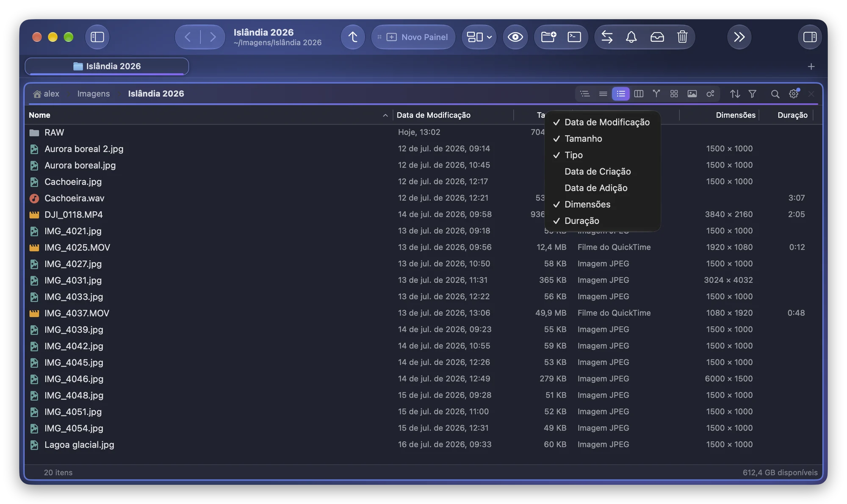Go to the alex home breadcrumb
This screenshot has height=504, width=847.
coord(46,94)
